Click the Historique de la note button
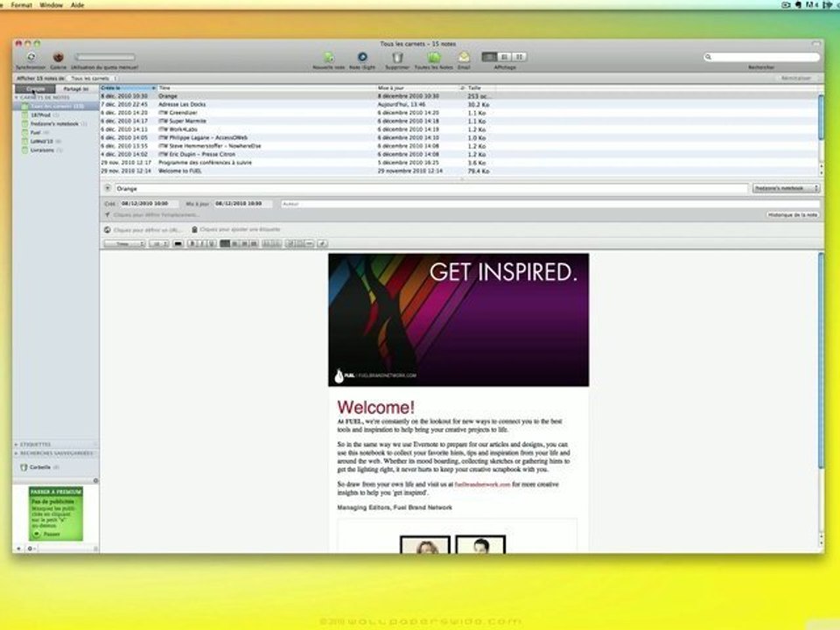Screen dimensions: 840x630 [793, 215]
